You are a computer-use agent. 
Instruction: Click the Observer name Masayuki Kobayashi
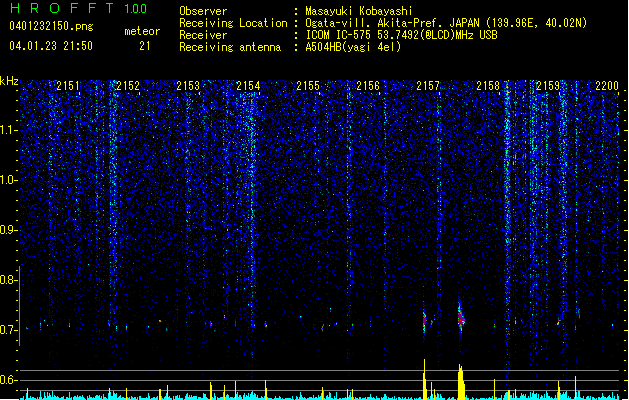point(359,11)
